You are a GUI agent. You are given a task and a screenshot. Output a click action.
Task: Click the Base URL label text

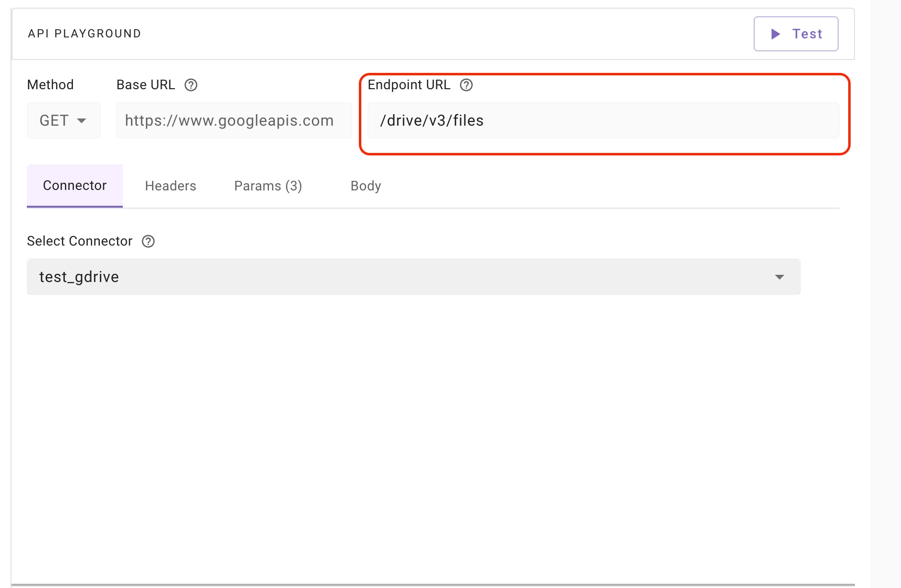(x=145, y=85)
